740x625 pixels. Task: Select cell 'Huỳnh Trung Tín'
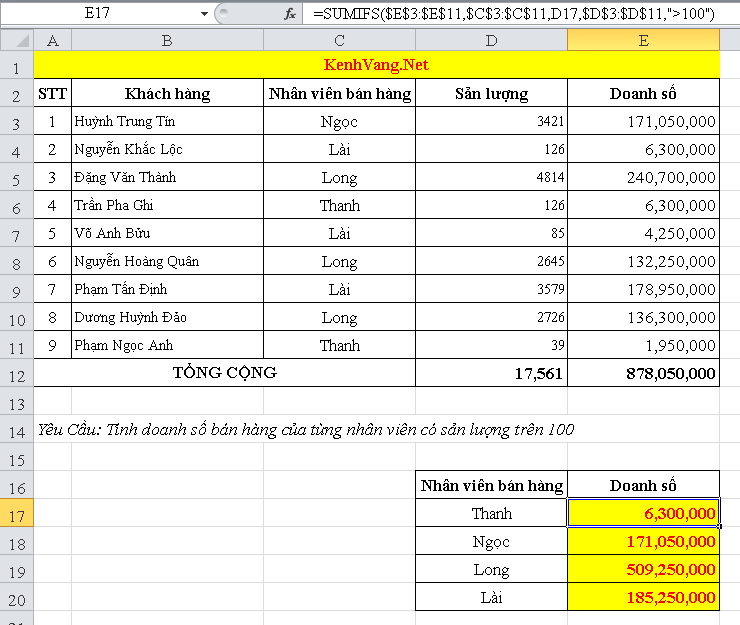click(167, 121)
